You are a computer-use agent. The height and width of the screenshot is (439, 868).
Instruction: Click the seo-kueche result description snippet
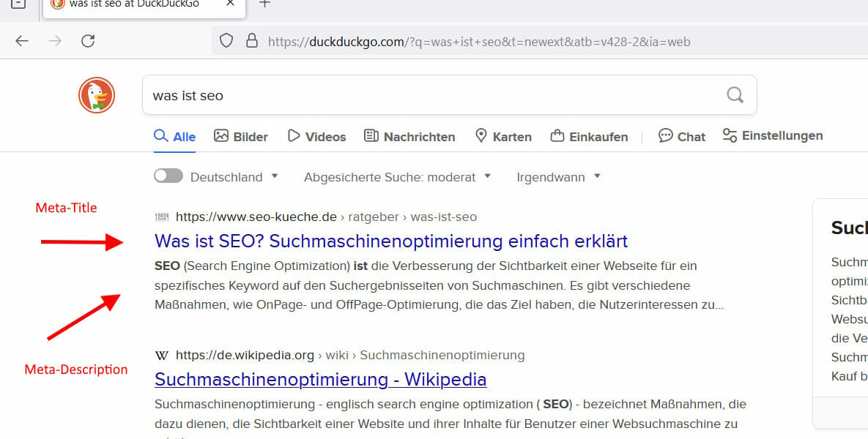[439, 285]
